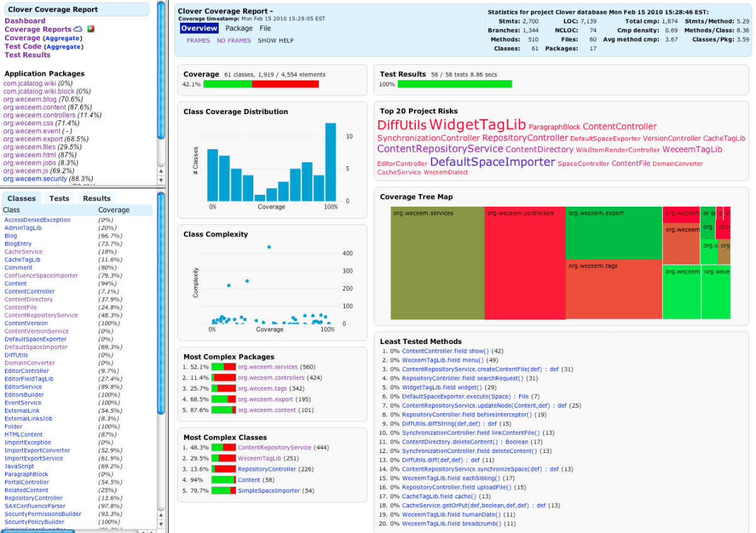Switch to the FRAMES view
The width and height of the screenshot is (756, 533).
point(198,40)
